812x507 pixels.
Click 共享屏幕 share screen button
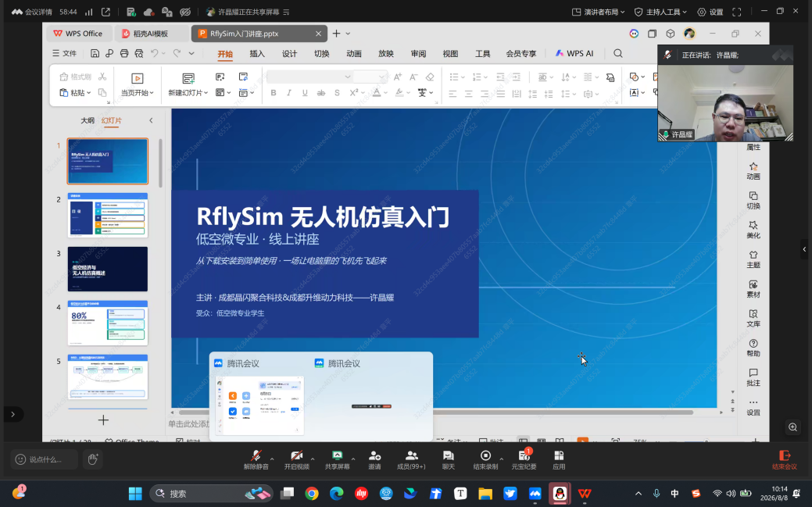(x=337, y=459)
